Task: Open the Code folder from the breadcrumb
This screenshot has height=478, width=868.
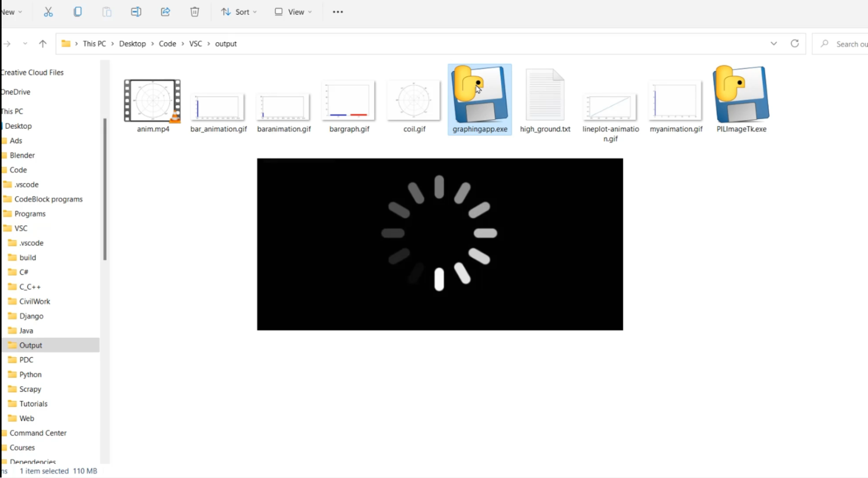Action: (x=167, y=44)
